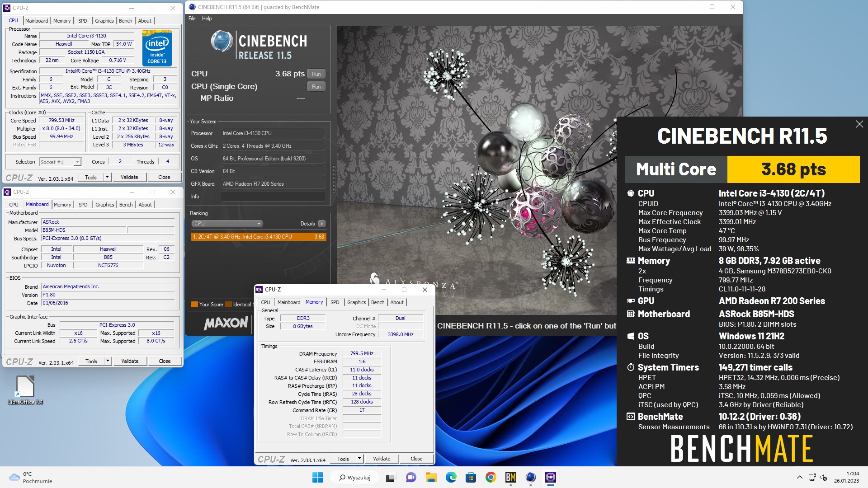Viewport: 868px width, 488px height.
Task: Open the Cinebench Ranking CPU dropdown
Action: [227, 224]
